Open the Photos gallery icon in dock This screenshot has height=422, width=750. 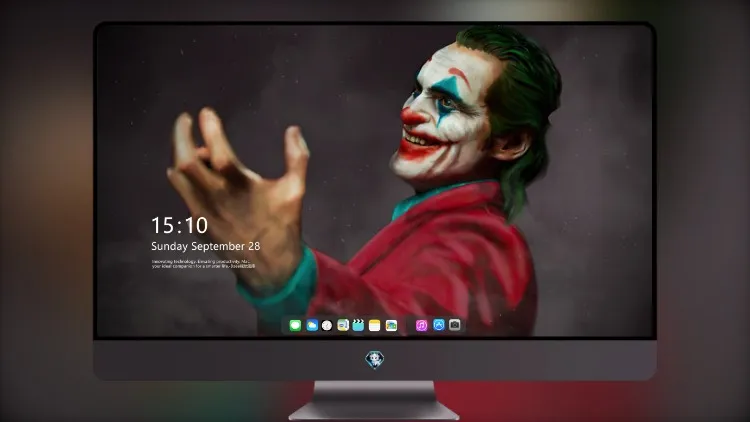point(391,325)
